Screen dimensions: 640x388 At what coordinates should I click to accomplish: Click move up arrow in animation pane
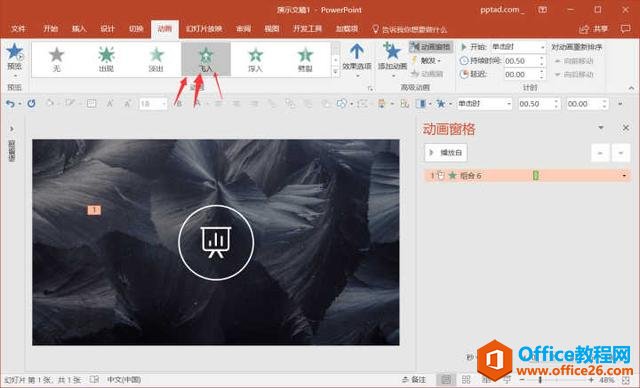point(600,153)
